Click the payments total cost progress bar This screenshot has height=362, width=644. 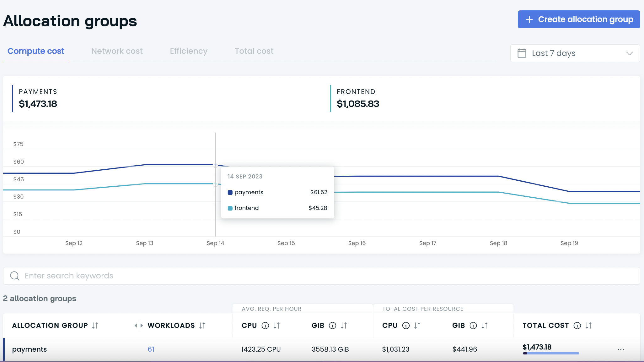click(551, 354)
